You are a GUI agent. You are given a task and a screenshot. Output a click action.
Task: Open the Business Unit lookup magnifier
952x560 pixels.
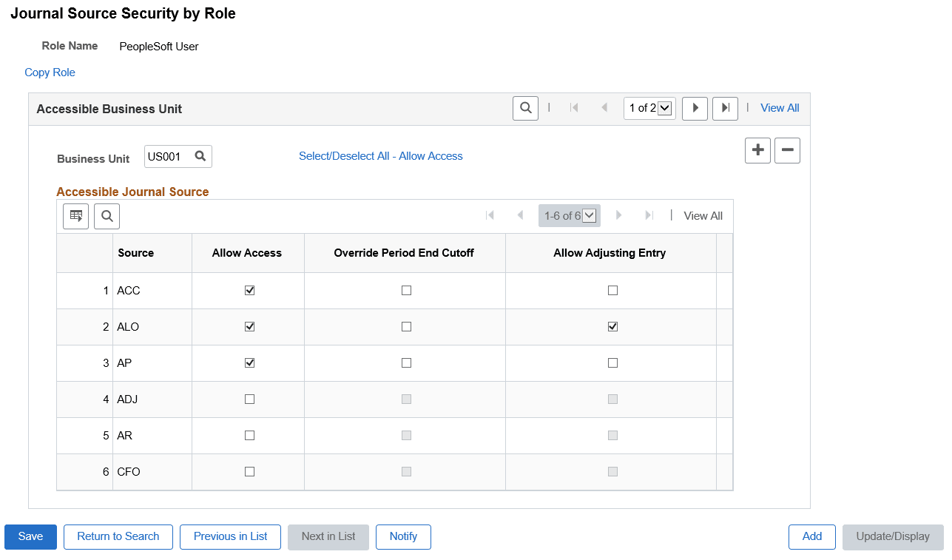pyautogui.click(x=200, y=156)
